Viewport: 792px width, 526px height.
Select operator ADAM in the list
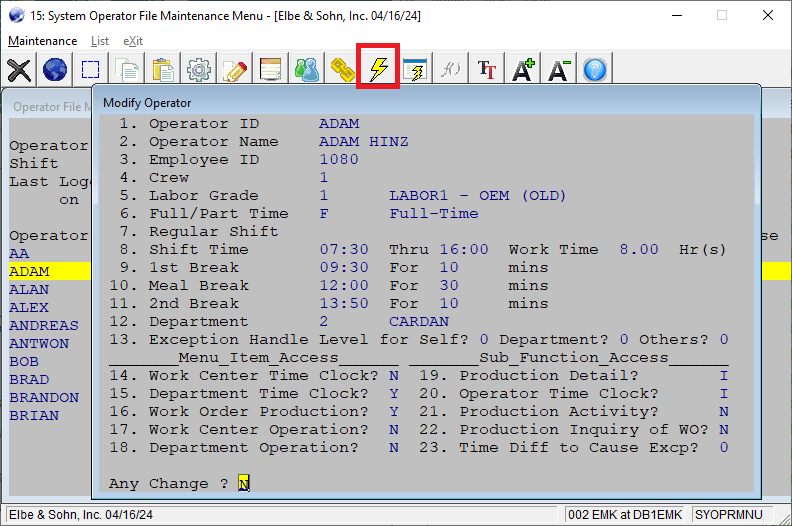tap(29, 272)
